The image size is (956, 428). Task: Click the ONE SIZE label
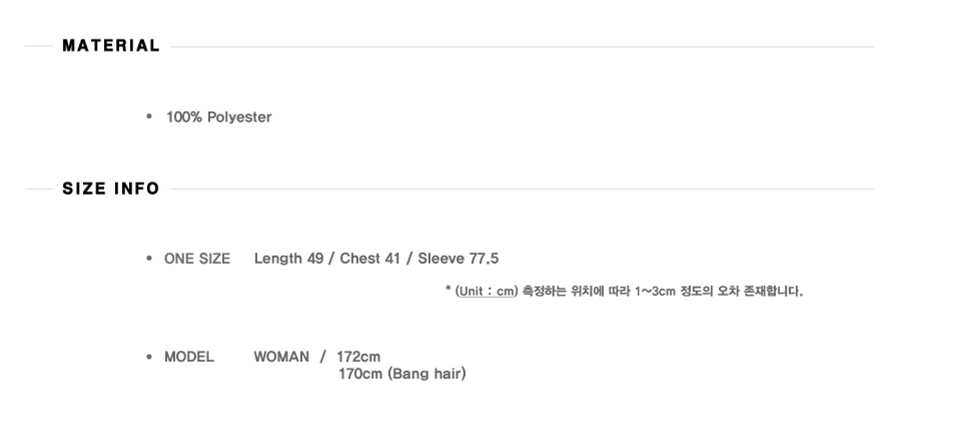[x=197, y=259]
